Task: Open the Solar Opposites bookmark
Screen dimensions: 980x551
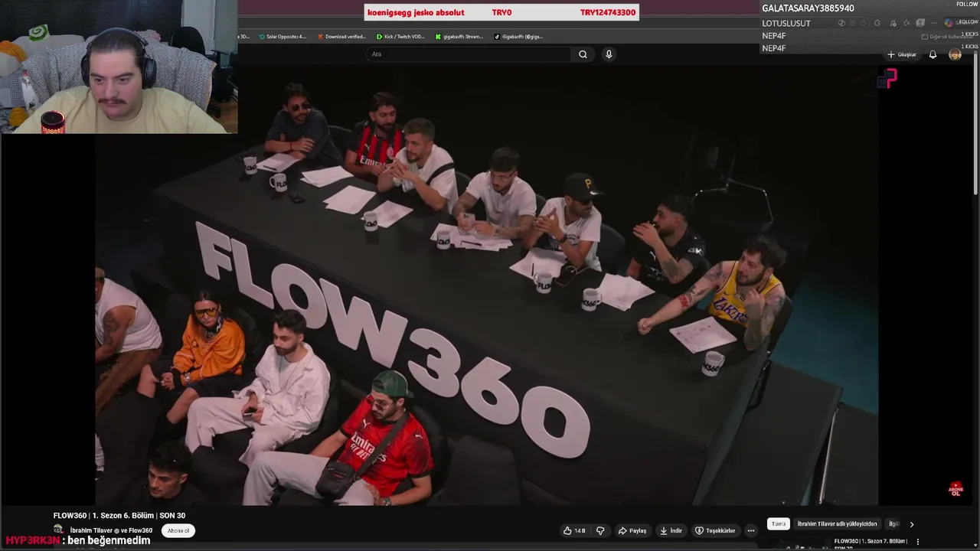Action: click(282, 36)
